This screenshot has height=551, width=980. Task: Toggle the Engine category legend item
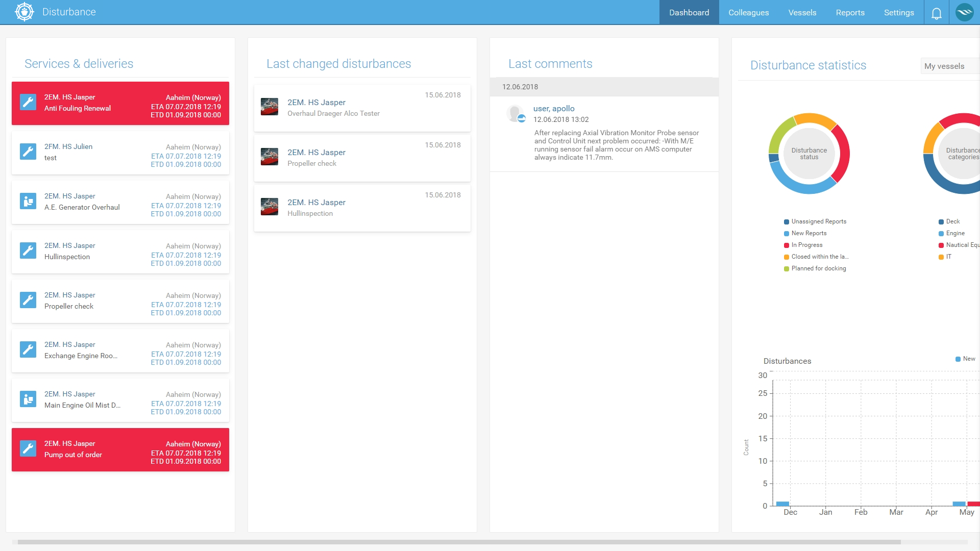[x=954, y=233]
